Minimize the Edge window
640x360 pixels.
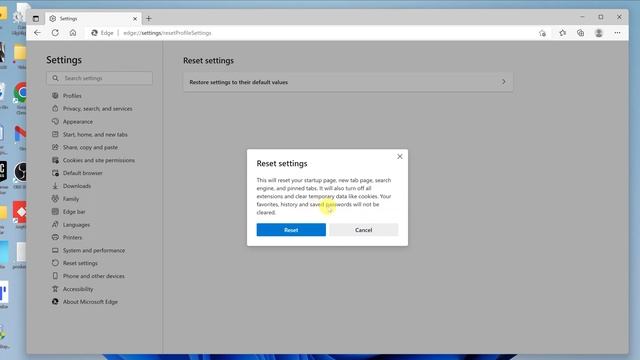582,17
